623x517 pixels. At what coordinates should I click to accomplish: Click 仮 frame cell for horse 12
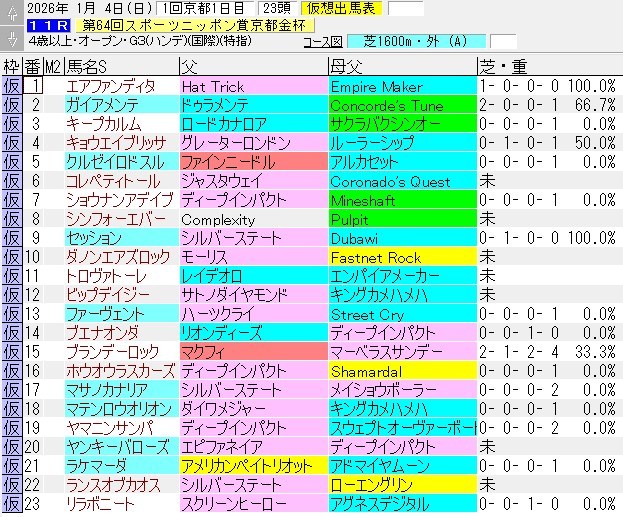(12, 295)
